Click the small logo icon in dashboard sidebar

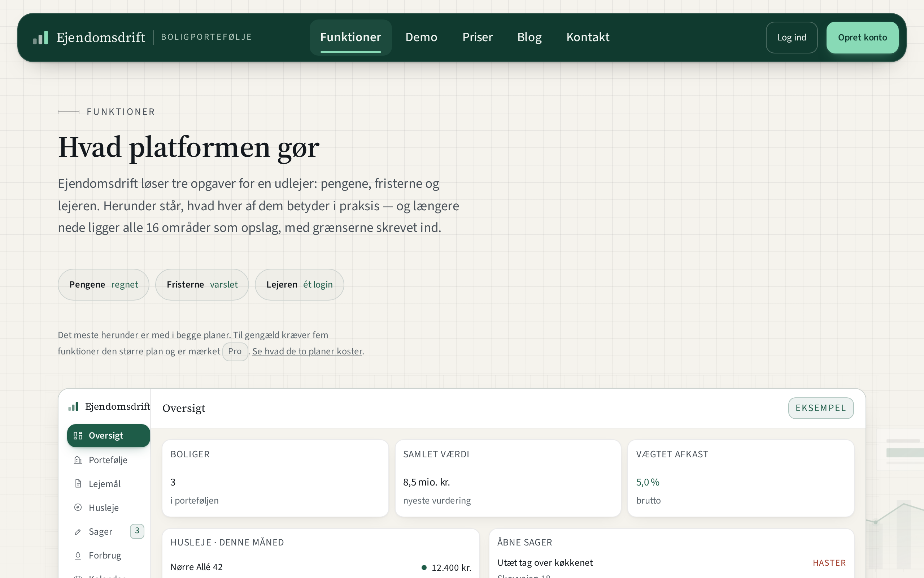[73, 406]
